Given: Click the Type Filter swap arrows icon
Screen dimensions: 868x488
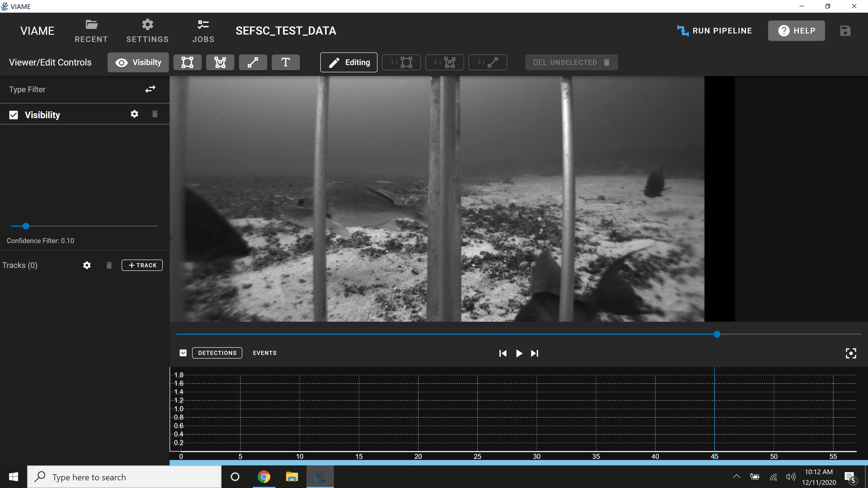Looking at the screenshot, I should click(x=150, y=89).
